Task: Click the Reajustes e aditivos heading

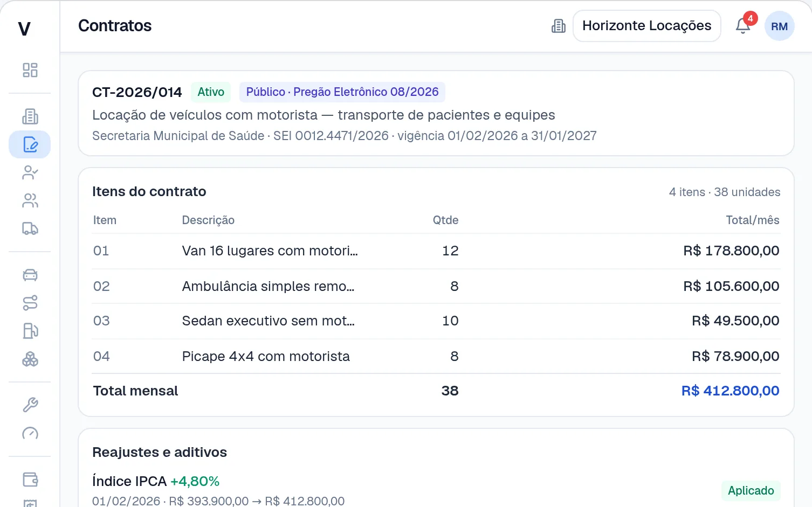Action: pos(160,452)
